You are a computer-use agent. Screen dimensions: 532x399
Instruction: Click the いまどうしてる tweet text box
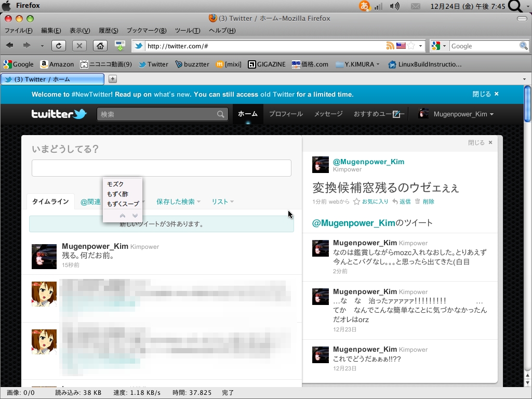point(162,168)
